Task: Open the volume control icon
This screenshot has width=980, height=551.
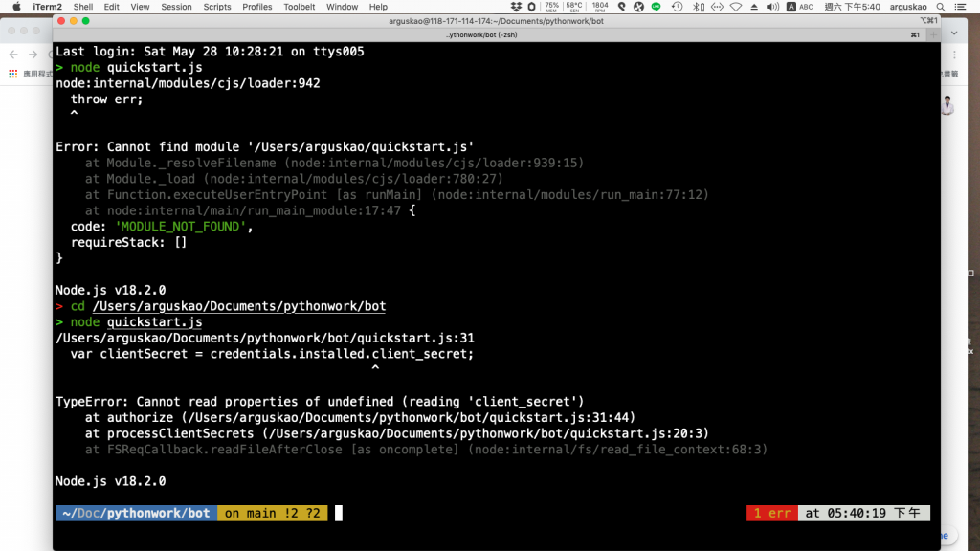Action: (x=772, y=7)
